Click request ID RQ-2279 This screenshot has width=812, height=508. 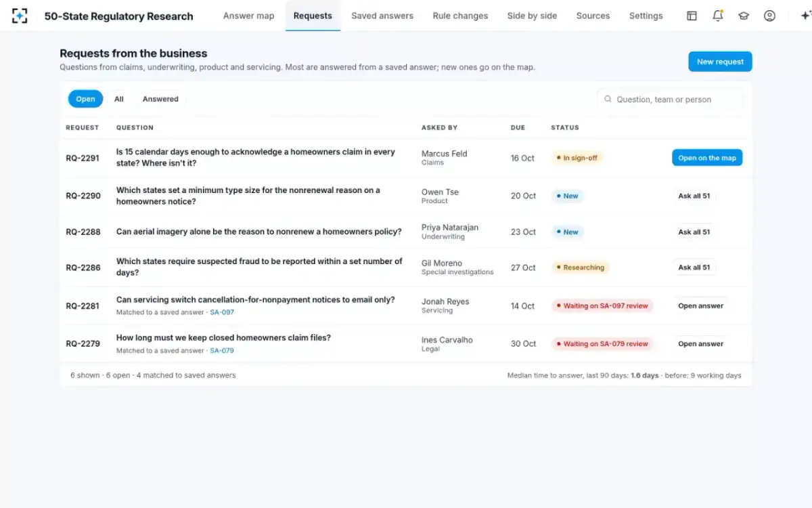coord(83,343)
